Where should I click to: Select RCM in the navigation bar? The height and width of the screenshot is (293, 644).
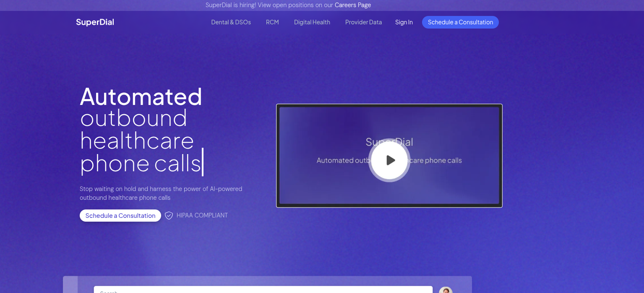point(272,22)
